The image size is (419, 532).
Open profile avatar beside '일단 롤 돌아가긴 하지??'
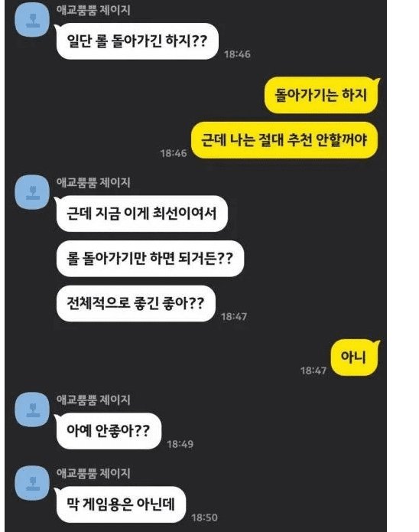coord(33,21)
